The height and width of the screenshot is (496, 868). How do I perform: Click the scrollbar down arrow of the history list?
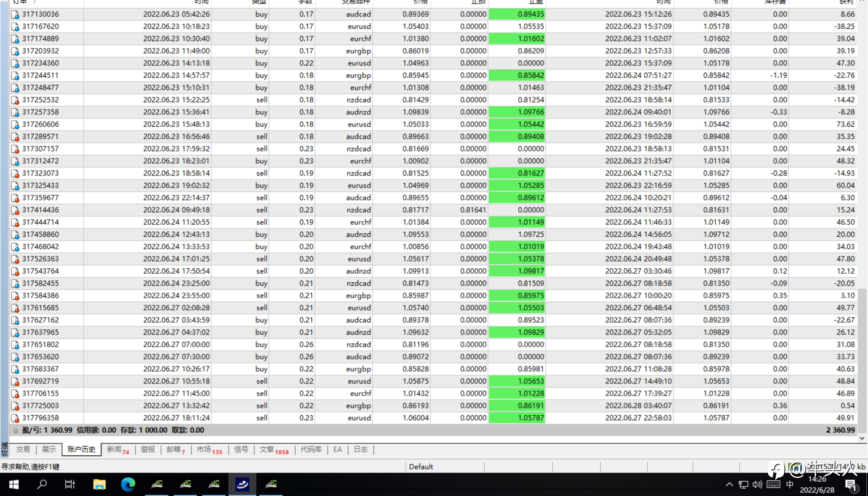tap(862, 439)
